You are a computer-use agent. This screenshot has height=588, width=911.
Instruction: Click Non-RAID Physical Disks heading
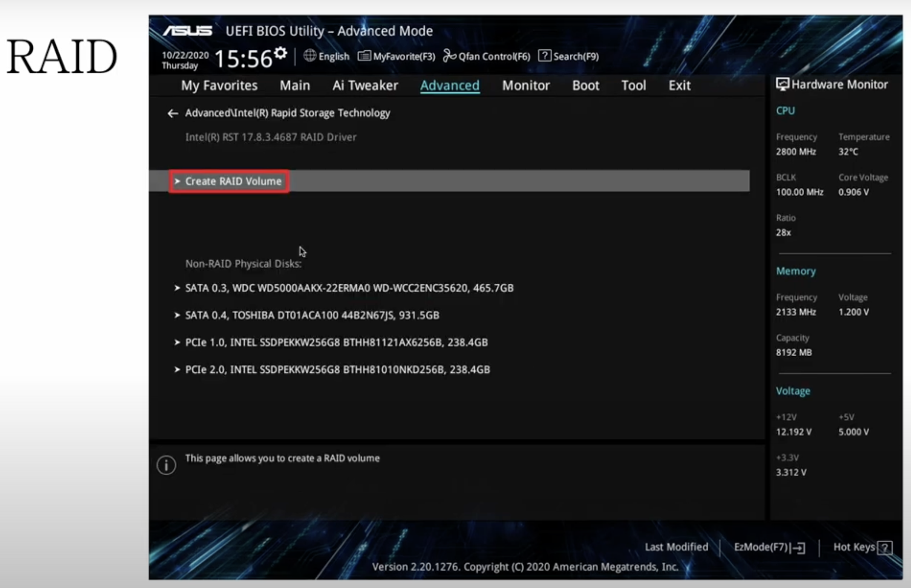(x=243, y=264)
